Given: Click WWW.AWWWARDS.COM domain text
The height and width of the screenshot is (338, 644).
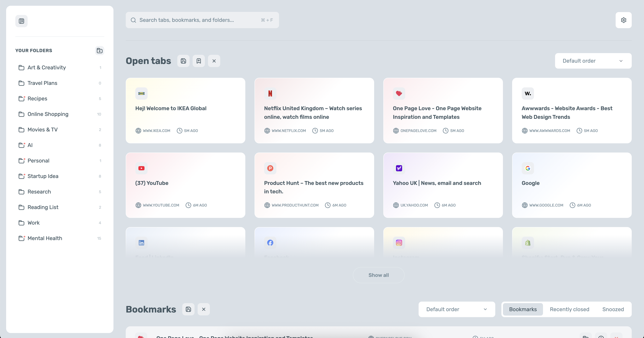Looking at the screenshot, I should point(550,131).
